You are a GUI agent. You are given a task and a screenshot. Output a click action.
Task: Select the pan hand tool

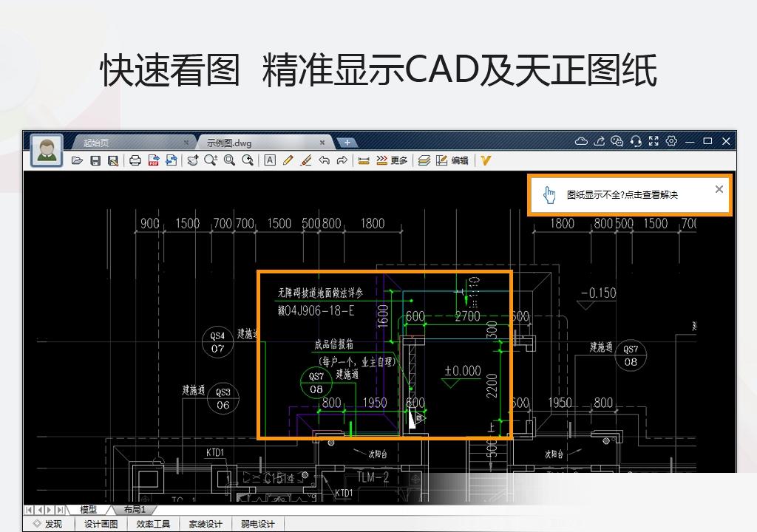pyautogui.click(x=193, y=160)
